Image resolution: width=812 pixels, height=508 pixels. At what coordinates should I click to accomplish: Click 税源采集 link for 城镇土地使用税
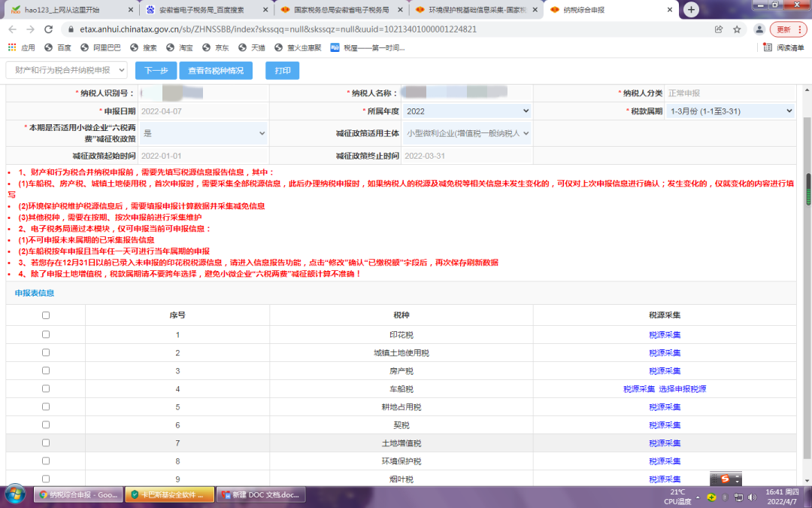665,353
